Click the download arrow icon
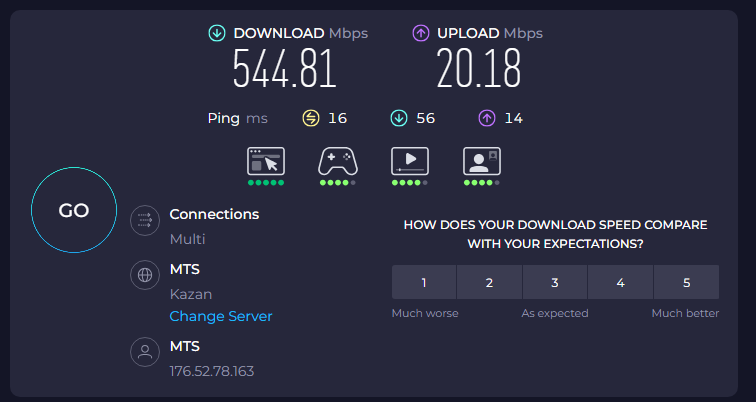The height and width of the screenshot is (402, 756). click(217, 34)
